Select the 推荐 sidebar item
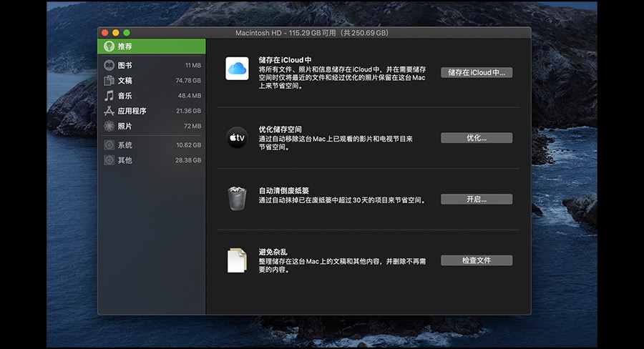 (x=152, y=46)
